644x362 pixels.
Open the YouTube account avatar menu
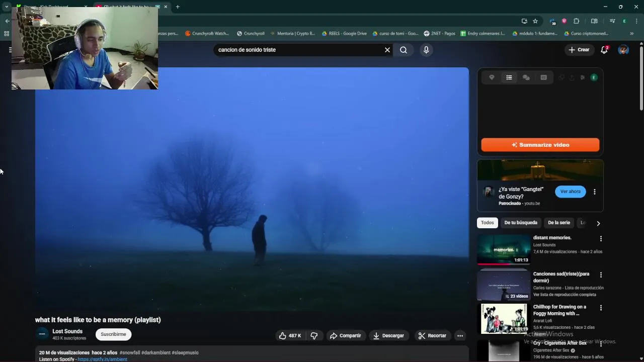coord(623,50)
